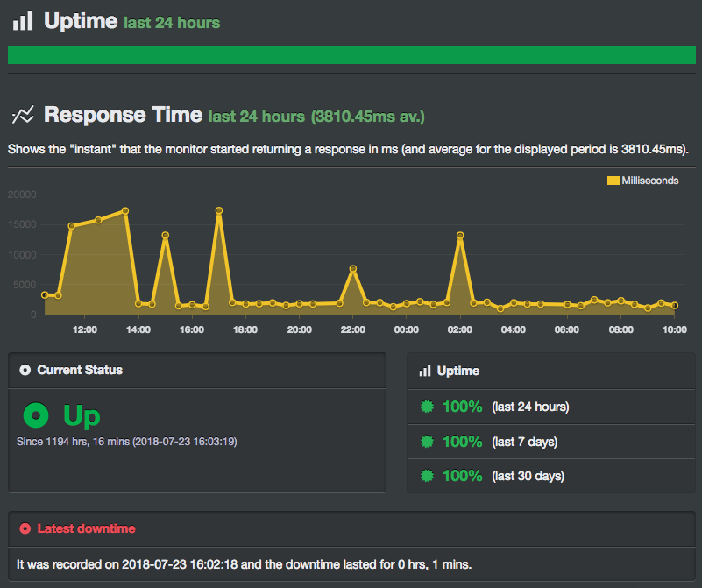Click the Current Status panel title
The width and height of the screenshot is (702, 588).
coord(80,370)
